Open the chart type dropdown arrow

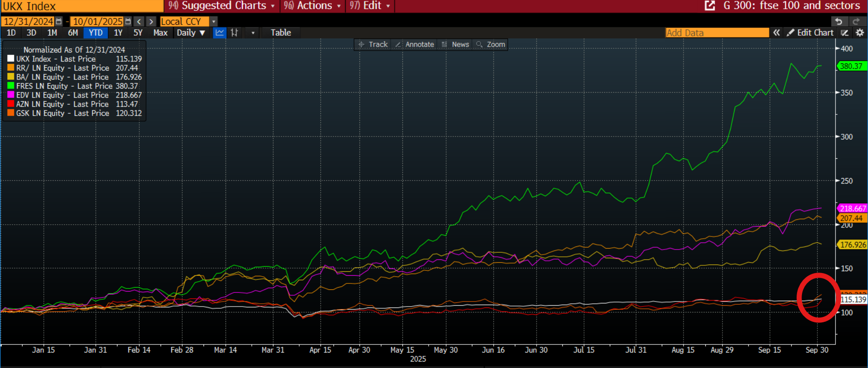tap(253, 33)
